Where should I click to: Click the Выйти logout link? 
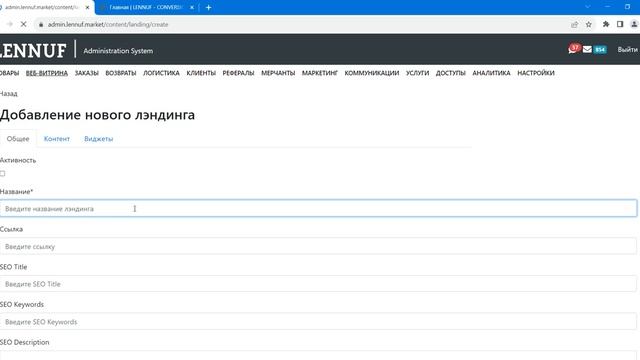(627, 49)
